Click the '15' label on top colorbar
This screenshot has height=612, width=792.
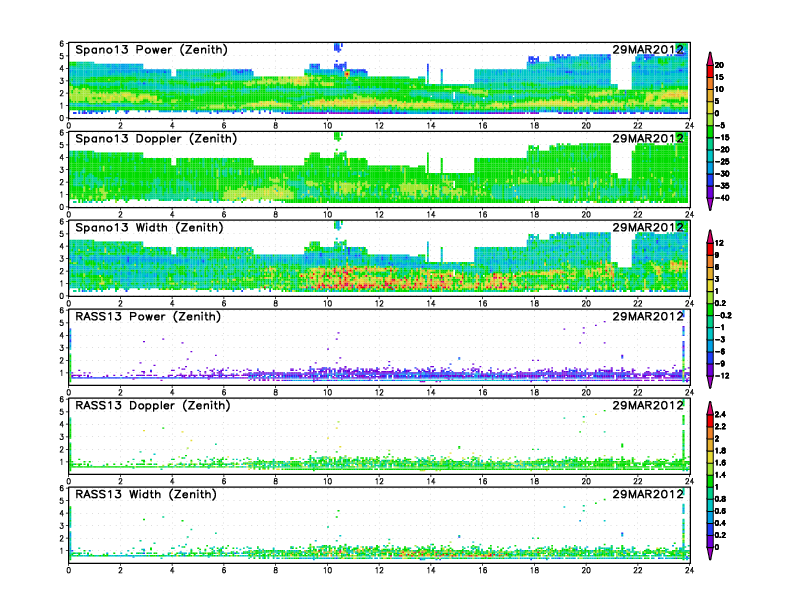(719, 77)
